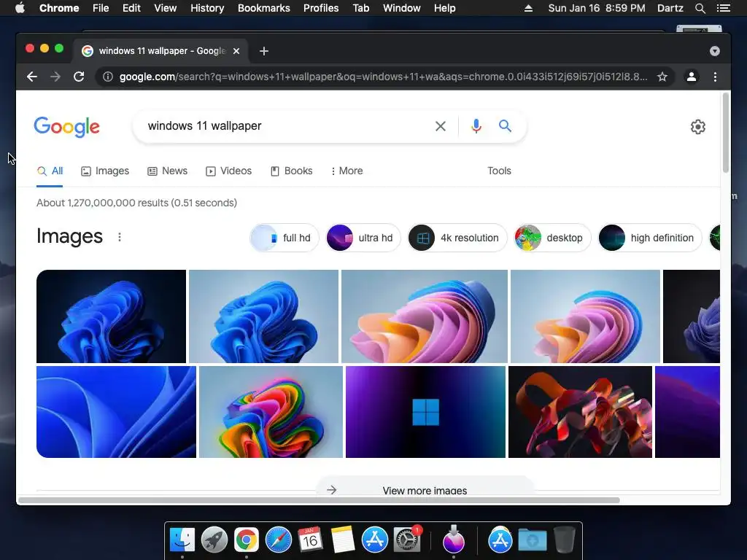Start voice search with the microphone
Screen dimensions: 747x560
point(476,126)
